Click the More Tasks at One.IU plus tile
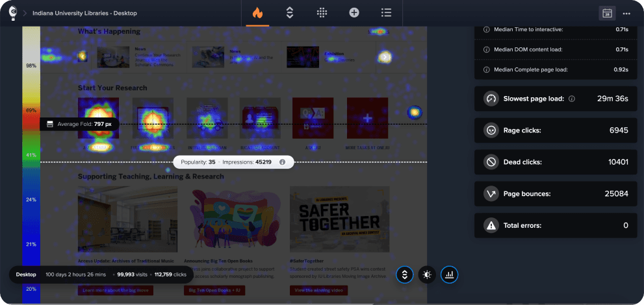Image resolution: width=644 pixels, height=305 pixels. (x=368, y=118)
